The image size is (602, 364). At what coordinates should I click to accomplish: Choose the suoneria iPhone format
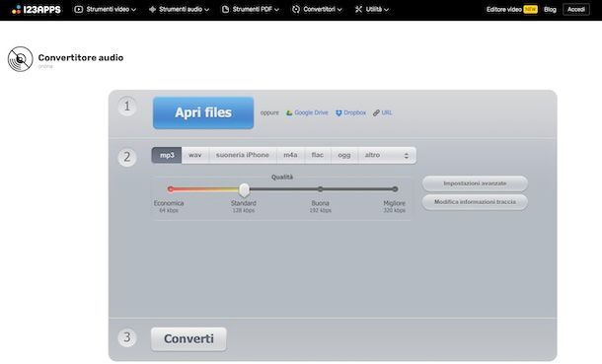click(242, 155)
